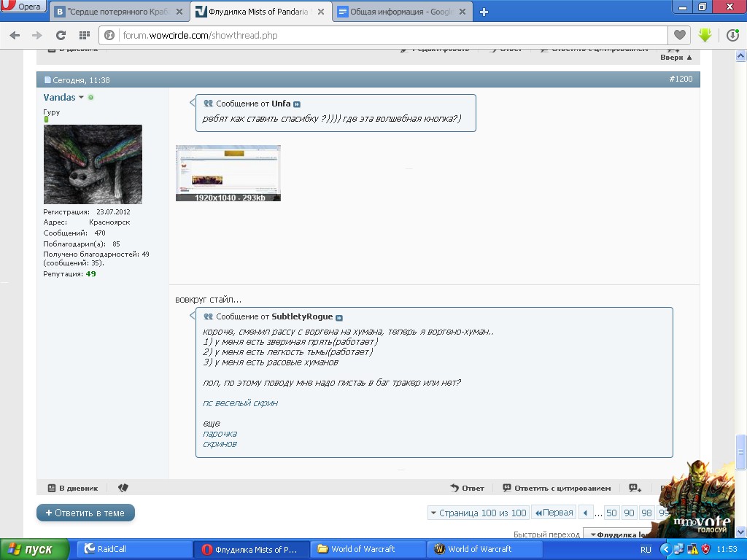Click the multi-quote plus icon under the post

[x=635, y=488]
